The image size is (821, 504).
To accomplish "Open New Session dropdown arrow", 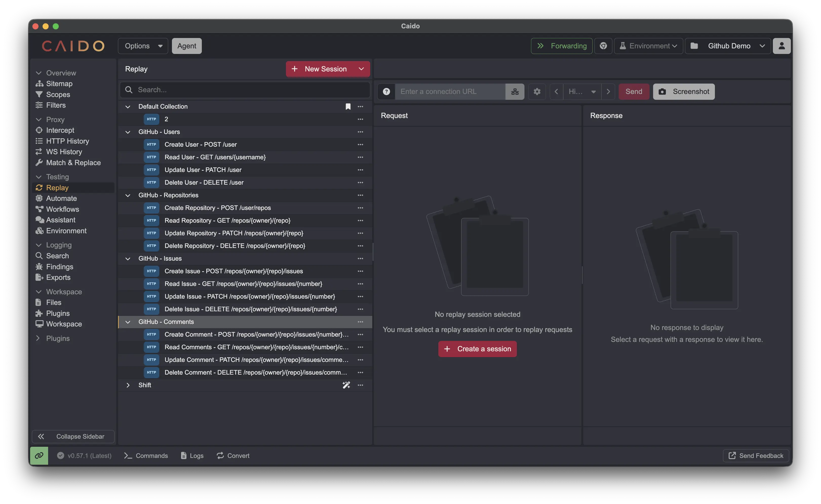I will [361, 69].
